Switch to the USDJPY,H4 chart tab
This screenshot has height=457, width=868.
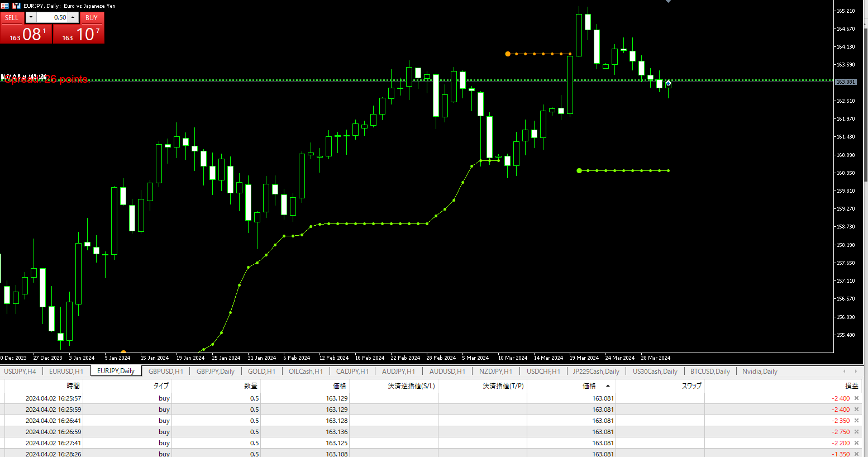(x=20, y=372)
